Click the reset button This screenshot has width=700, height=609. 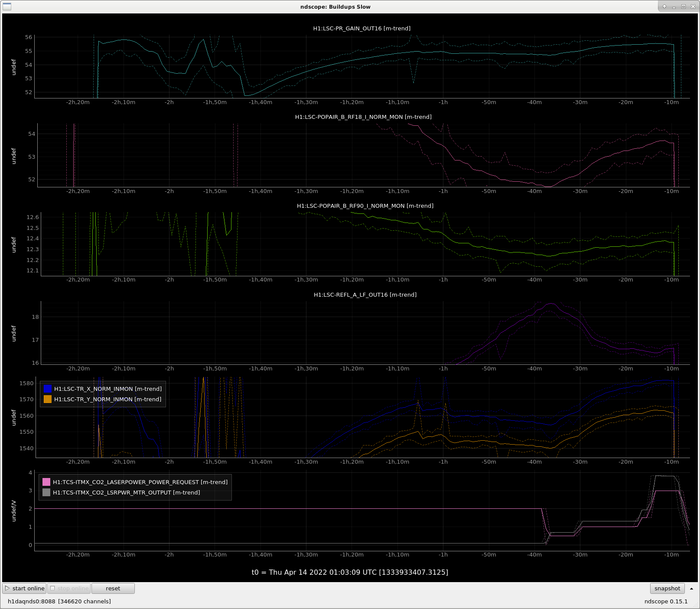click(x=113, y=588)
